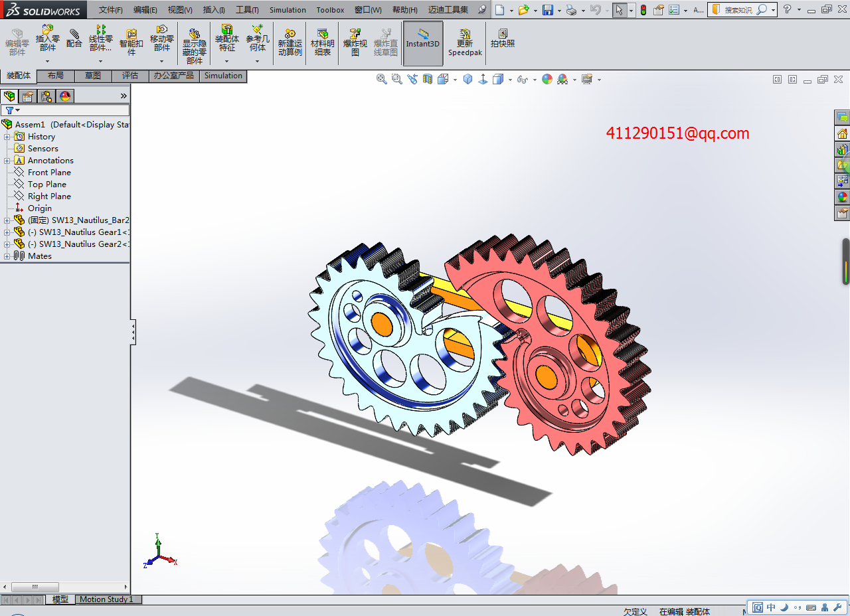Click Open folder icon in top toolbar
Screen dimensions: 850x616
click(523, 10)
